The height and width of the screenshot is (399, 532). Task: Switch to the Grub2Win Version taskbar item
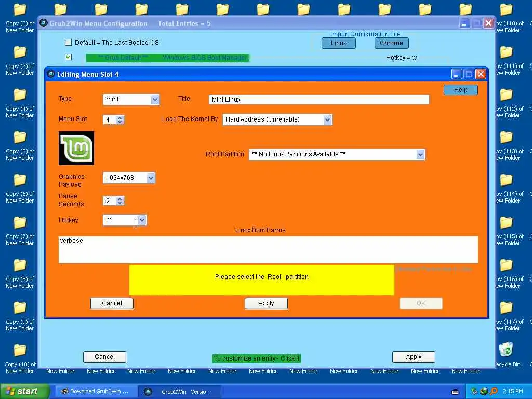[x=180, y=392]
